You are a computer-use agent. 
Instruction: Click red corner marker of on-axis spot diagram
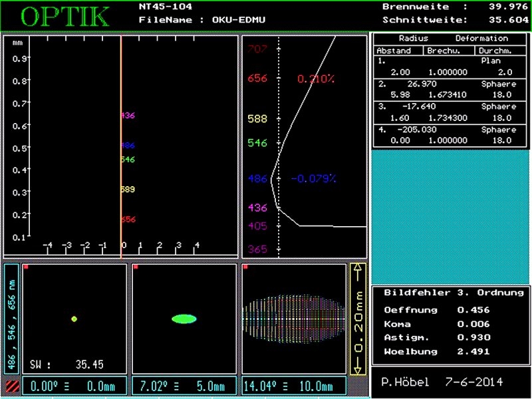(x=25, y=267)
